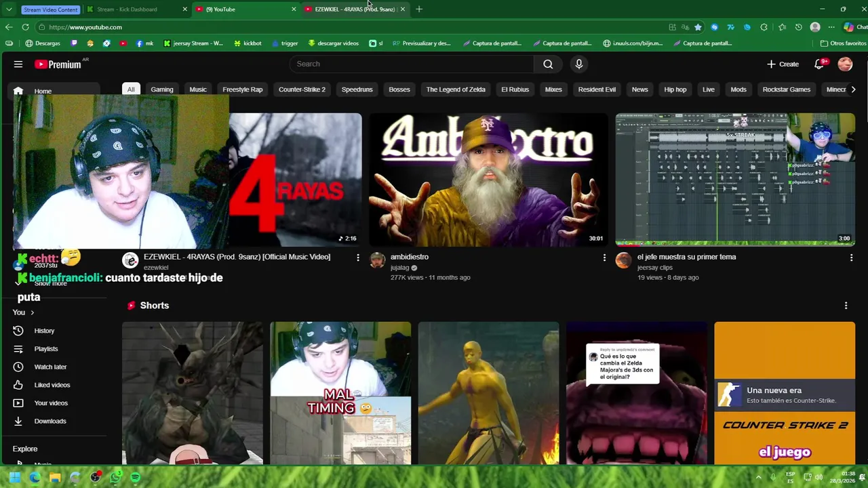Select the Resident Evil chip
This screenshot has height=488, width=868.
click(597, 89)
